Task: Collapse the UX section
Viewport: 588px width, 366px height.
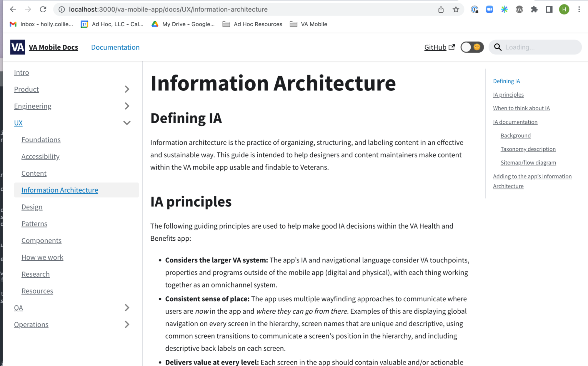Action: 126,123
